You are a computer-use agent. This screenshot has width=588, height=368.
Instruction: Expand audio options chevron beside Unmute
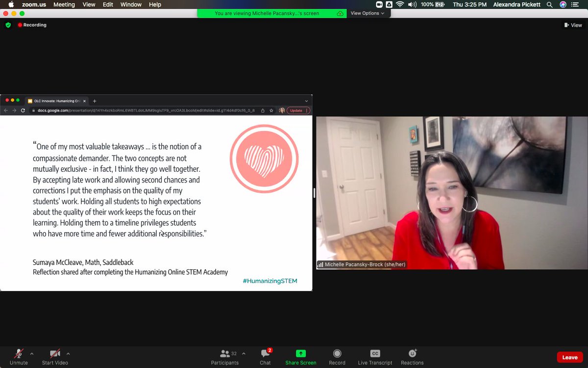pos(32,353)
